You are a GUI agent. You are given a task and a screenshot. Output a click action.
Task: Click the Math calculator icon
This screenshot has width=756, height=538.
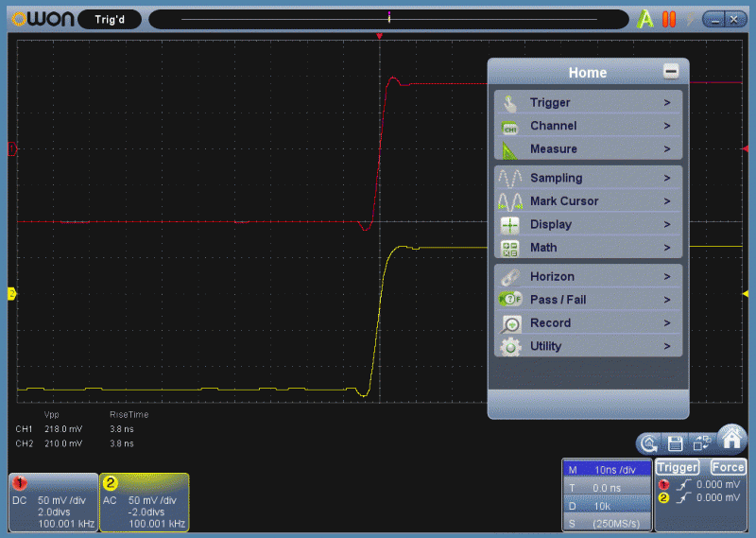510,248
